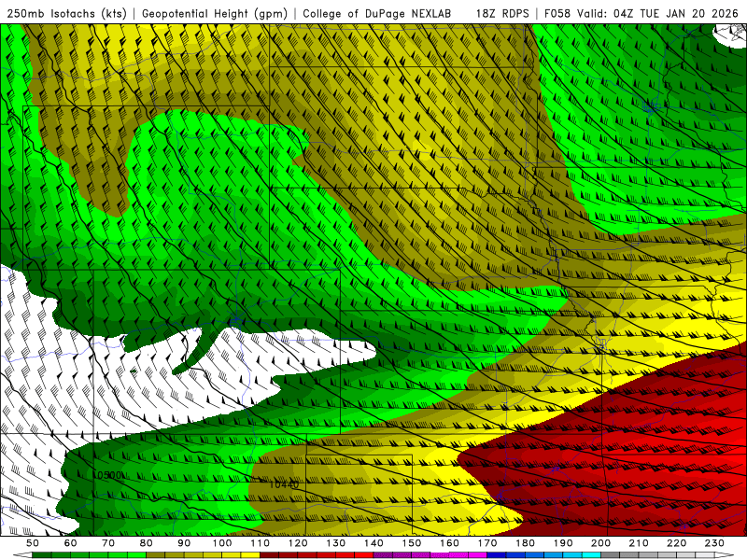Click the 90 value on the legend

coord(184,543)
